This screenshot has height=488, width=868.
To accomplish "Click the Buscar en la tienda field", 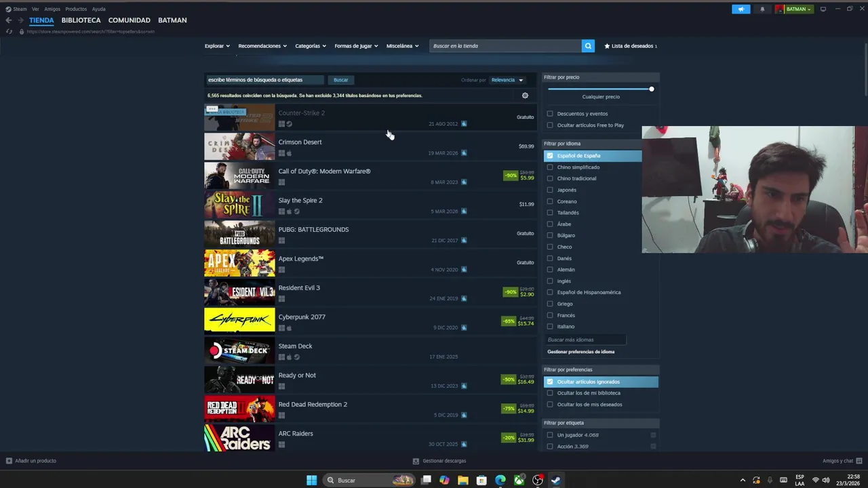I will pyautogui.click(x=506, y=46).
